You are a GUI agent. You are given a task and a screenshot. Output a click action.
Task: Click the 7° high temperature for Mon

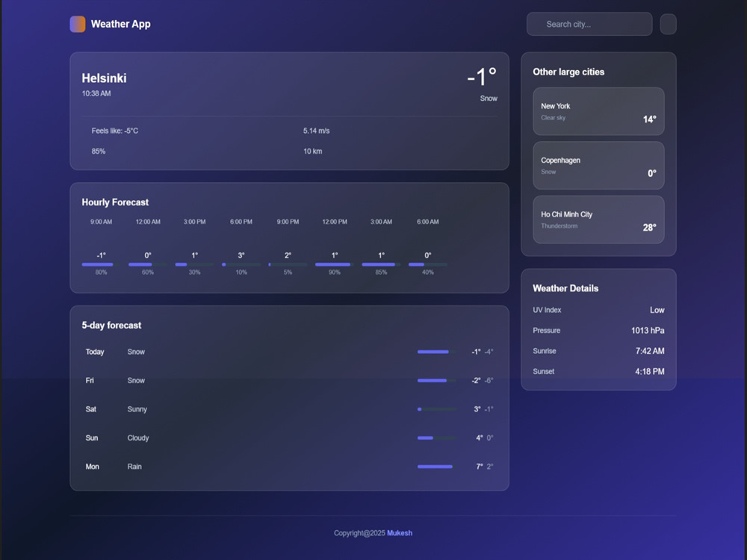(480, 467)
